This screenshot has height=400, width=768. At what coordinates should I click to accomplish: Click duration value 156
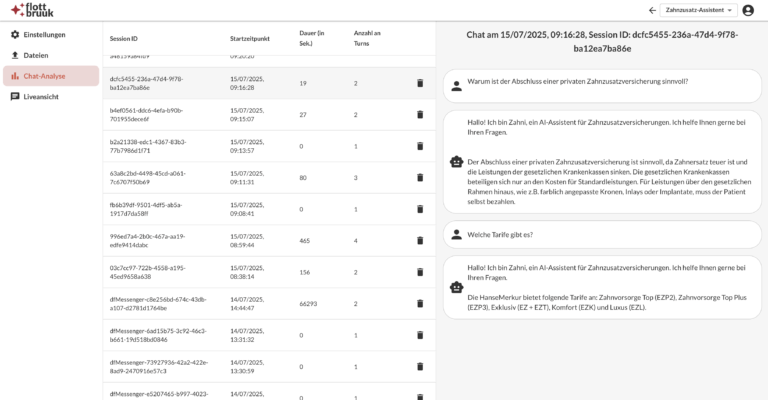(x=305, y=272)
